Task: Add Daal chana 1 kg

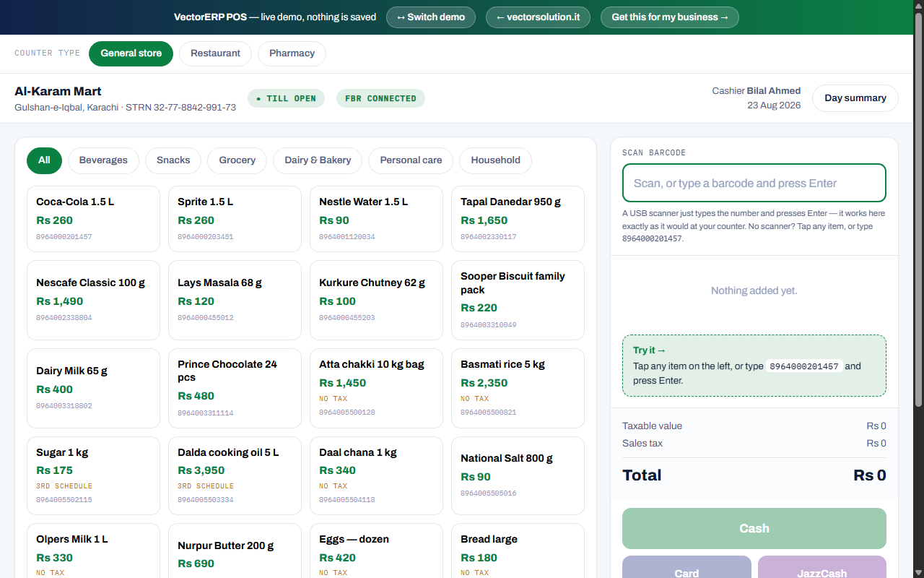Action: coord(376,475)
